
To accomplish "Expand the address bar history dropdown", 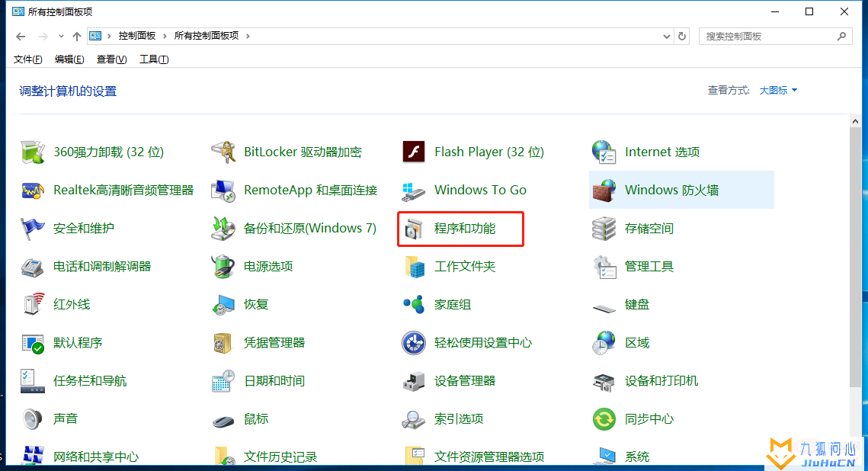I will 667,36.
